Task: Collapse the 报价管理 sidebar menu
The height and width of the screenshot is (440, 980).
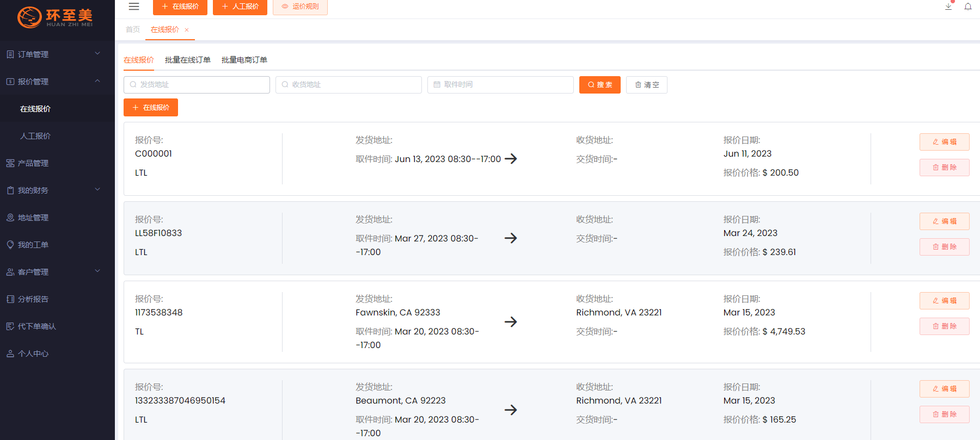Action: pos(54,82)
